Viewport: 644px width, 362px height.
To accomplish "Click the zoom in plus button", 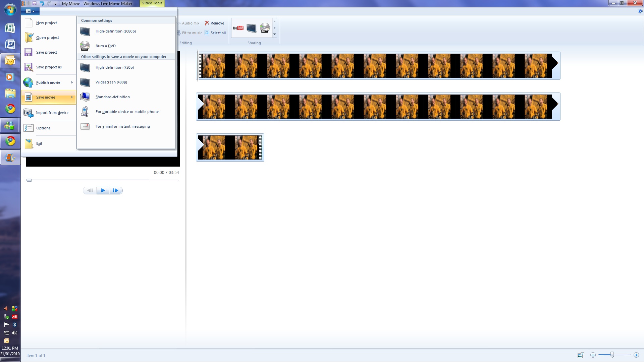I will pos(636,355).
